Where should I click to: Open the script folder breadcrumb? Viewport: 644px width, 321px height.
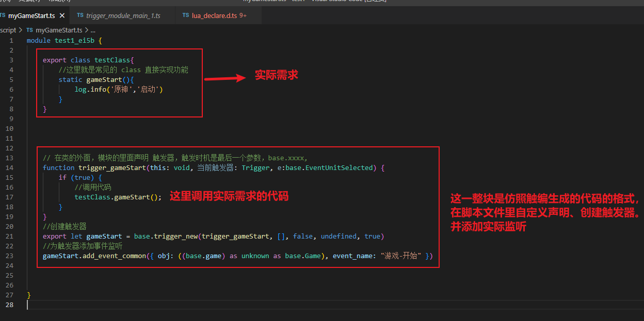pos(8,30)
